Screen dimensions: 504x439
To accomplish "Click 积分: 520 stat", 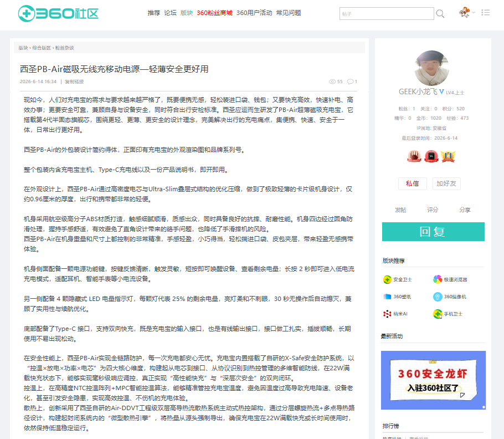I will point(453,109).
